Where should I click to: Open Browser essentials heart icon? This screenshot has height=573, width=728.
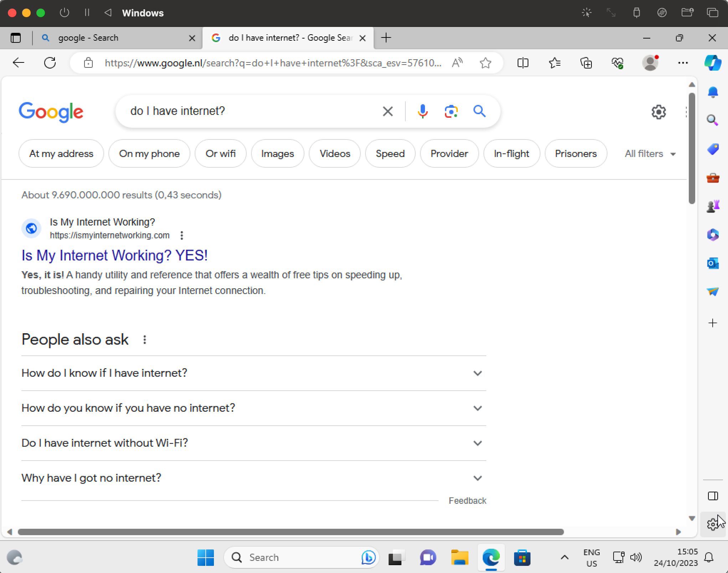coord(617,63)
